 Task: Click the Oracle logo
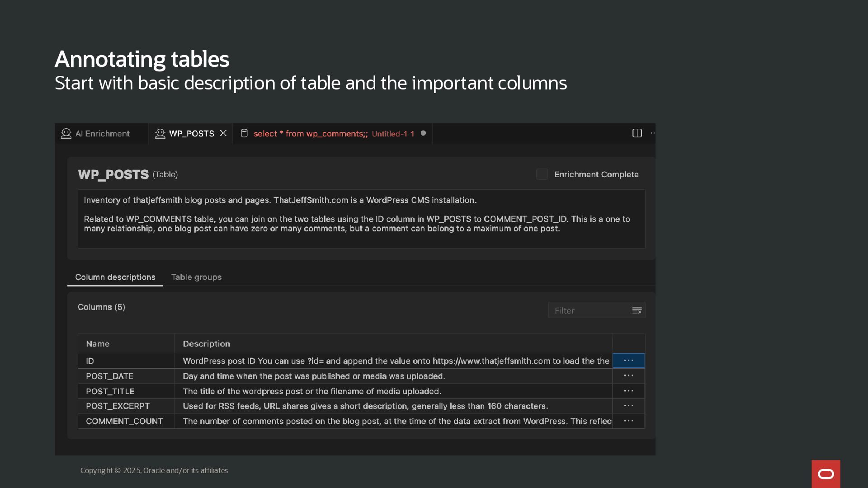(826, 474)
